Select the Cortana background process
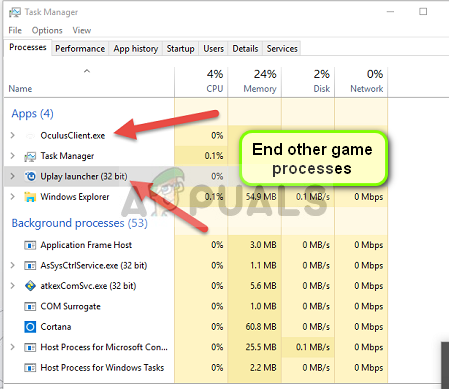The height and width of the screenshot is (389, 449). click(56, 327)
